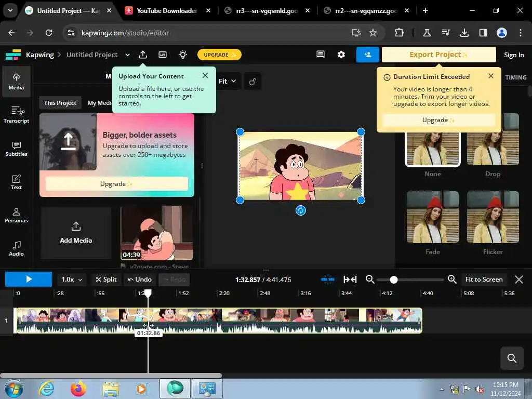Play the video timeline
Viewport: 532px width, 399px height.
29,279
